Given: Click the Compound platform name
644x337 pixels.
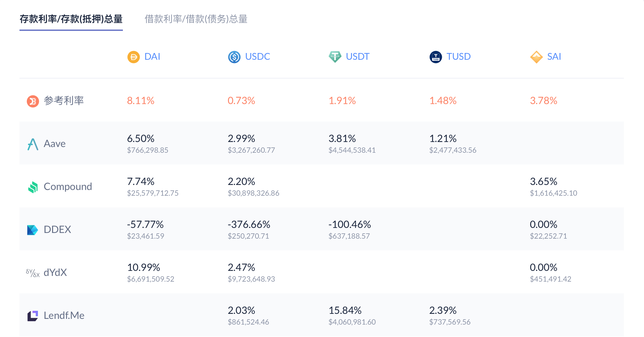Looking at the screenshot, I should pyautogui.click(x=68, y=187).
